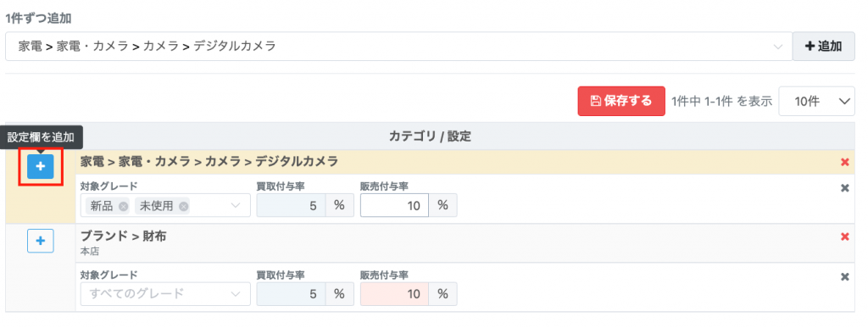868x328 pixels.
Task: Click 販売付与率 field in デジタルカメラ row
Action: 395,205
